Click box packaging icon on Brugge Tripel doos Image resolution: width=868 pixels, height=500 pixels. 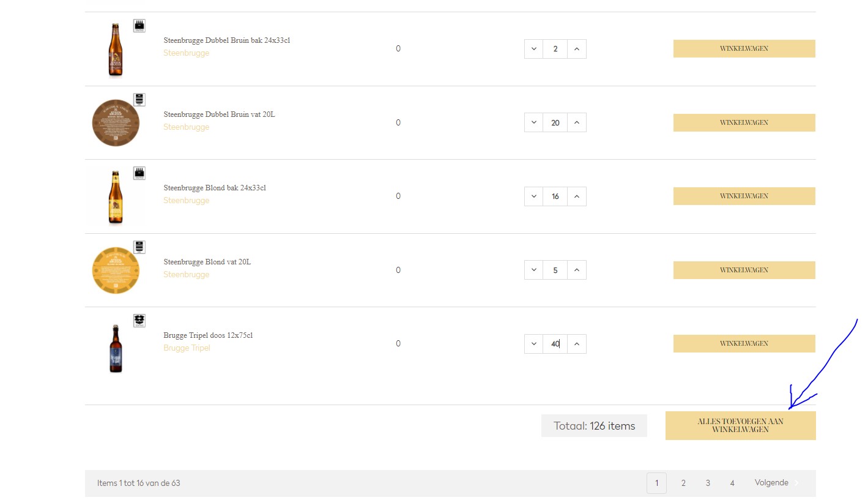(139, 321)
